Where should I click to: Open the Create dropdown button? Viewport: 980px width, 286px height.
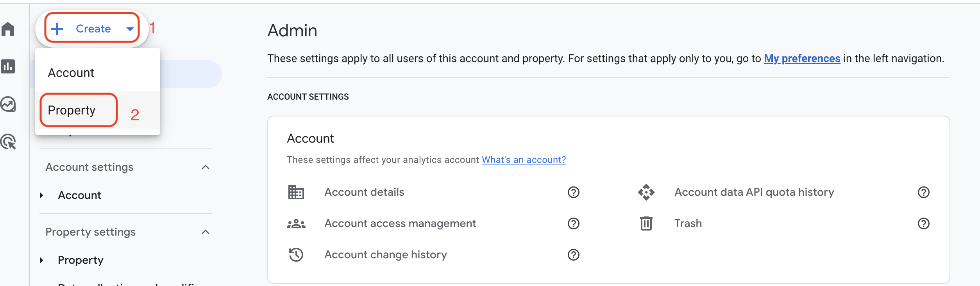pyautogui.click(x=92, y=29)
